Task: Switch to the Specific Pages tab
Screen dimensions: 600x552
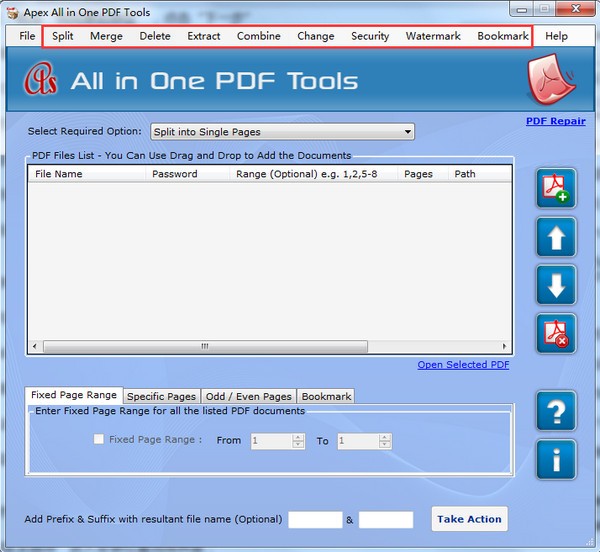Action: [161, 396]
